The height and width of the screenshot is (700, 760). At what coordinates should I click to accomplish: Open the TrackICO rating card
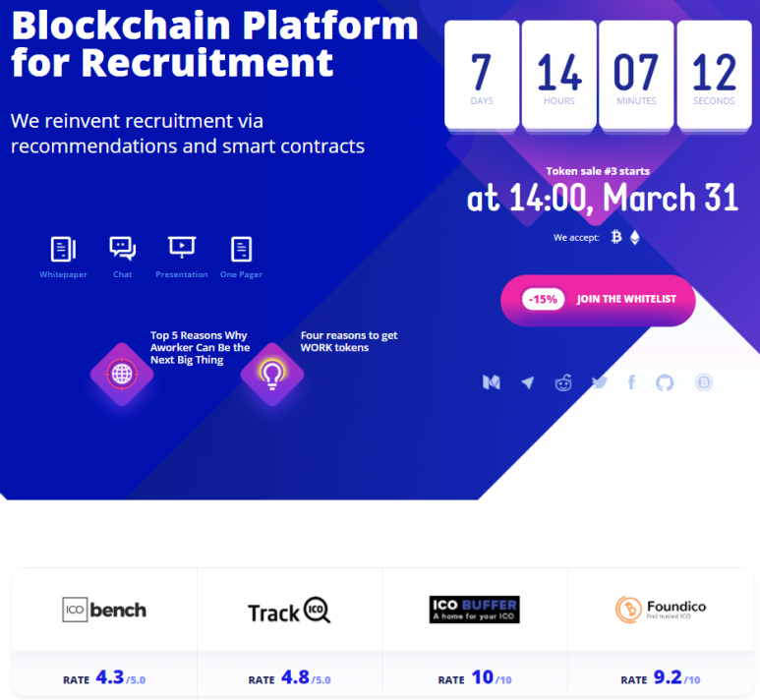point(290,632)
